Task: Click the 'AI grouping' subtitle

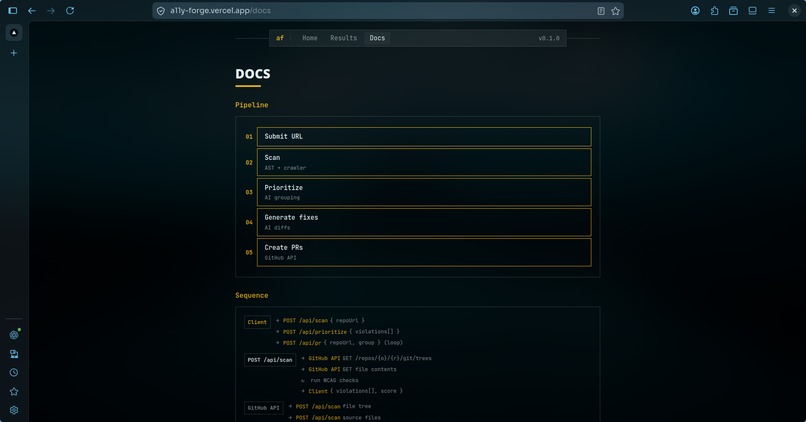Action: [x=282, y=198]
